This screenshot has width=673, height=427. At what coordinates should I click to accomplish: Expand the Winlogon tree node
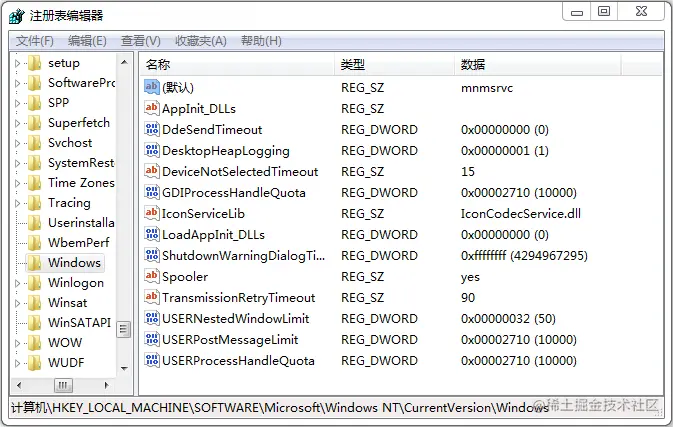pos(17,283)
